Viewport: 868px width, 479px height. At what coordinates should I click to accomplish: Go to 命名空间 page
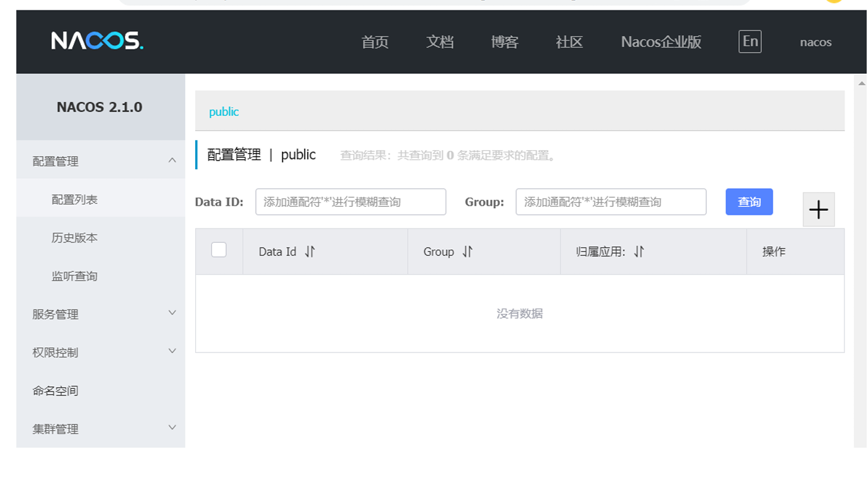(55, 391)
